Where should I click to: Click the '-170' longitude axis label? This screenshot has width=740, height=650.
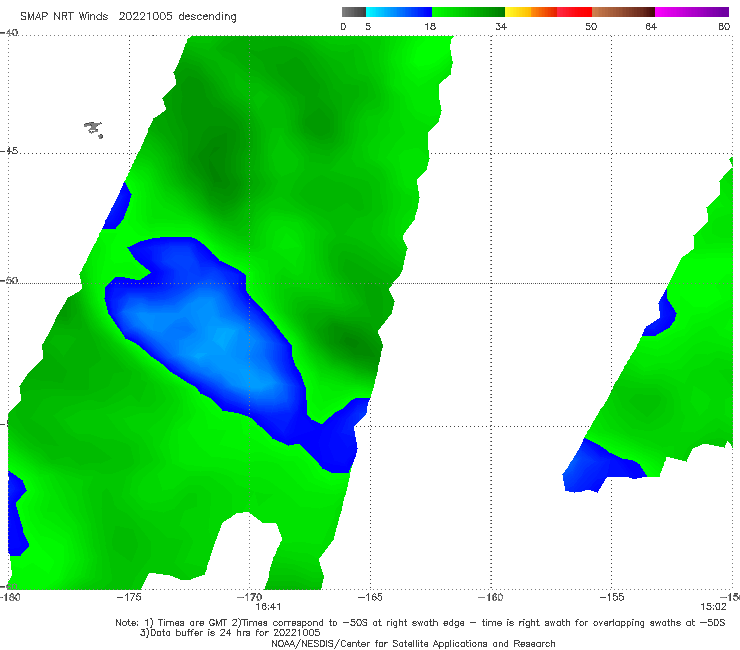point(250,597)
